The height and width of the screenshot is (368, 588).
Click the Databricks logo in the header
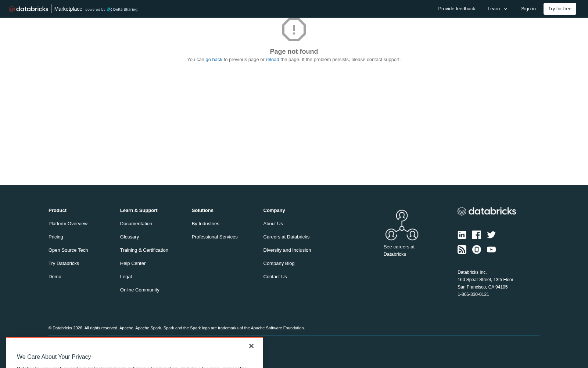point(28,9)
